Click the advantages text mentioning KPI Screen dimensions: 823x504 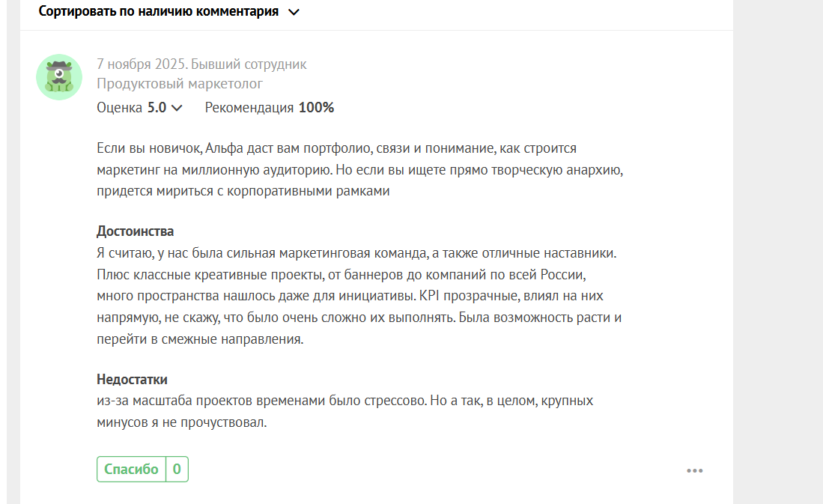tap(359, 296)
